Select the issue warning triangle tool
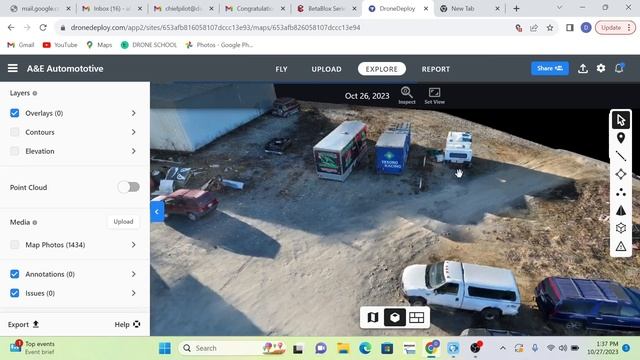 click(620, 246)
